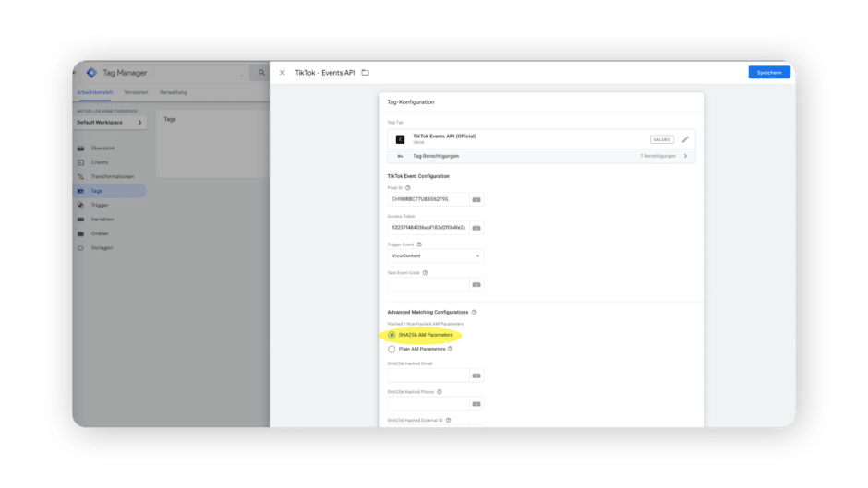
Task: Switch to the Verwaltung tab
Action: pos(174,92)
